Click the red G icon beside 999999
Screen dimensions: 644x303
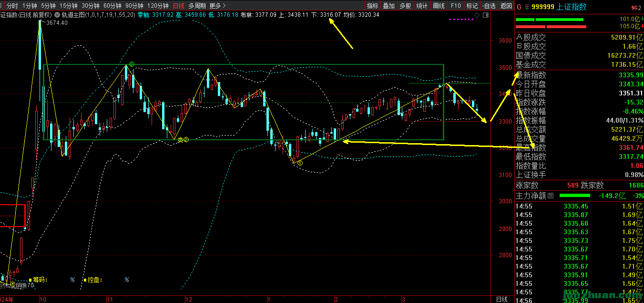(519, 7)
